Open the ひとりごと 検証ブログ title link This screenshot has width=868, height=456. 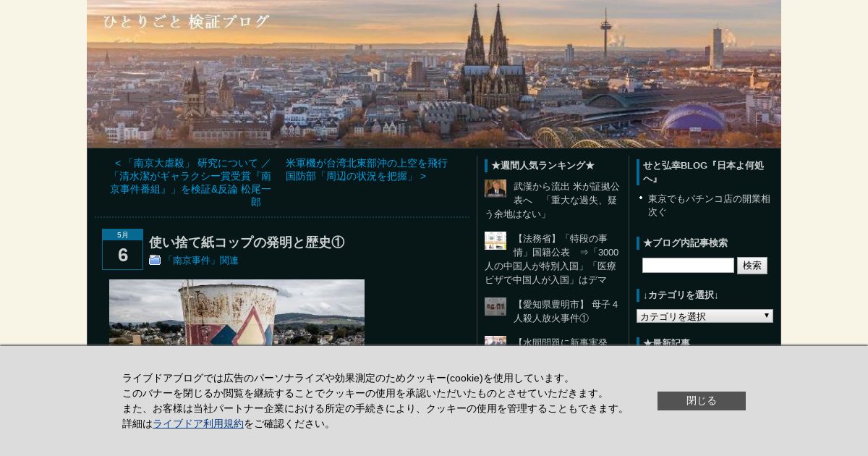click(186, 22)
